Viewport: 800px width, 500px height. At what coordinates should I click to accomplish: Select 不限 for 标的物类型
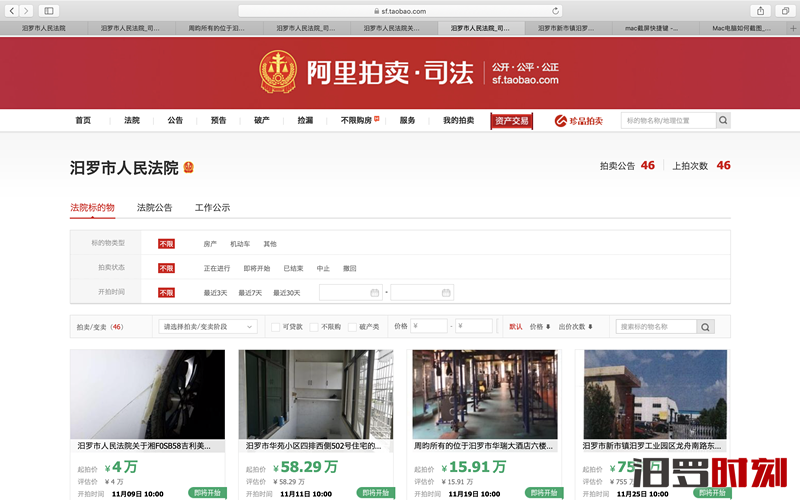[x=166, y=244]
